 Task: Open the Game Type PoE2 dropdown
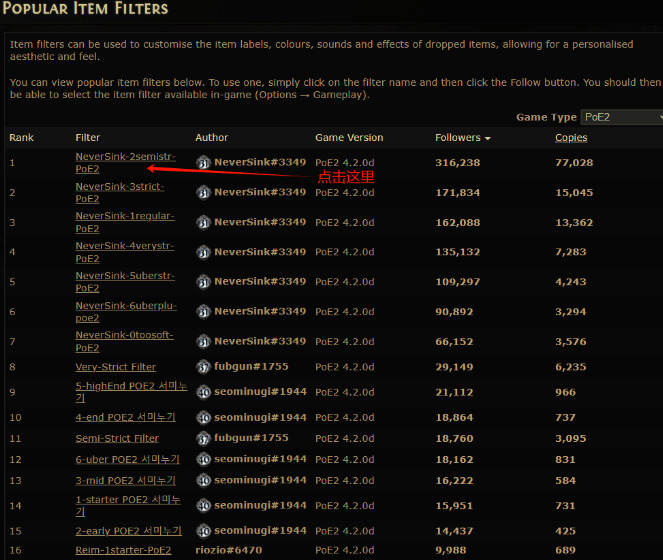click(622, 117)
